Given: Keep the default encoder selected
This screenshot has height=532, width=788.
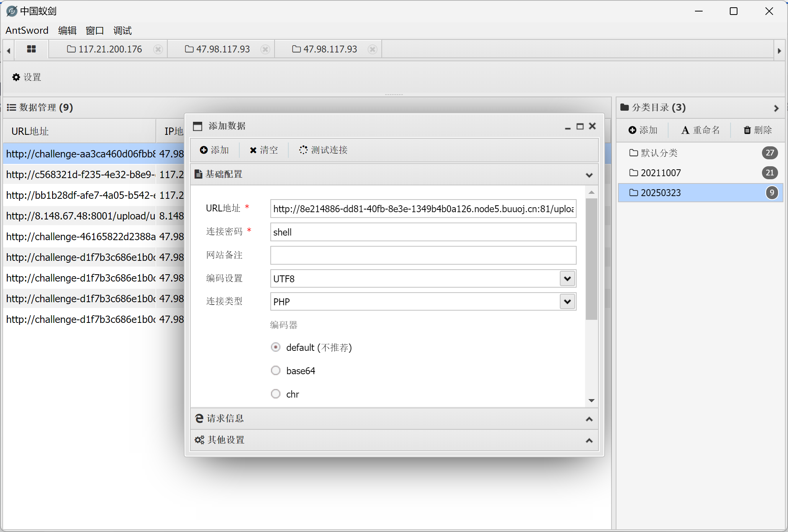Looking at the screenshot, I should pos(276,347).
